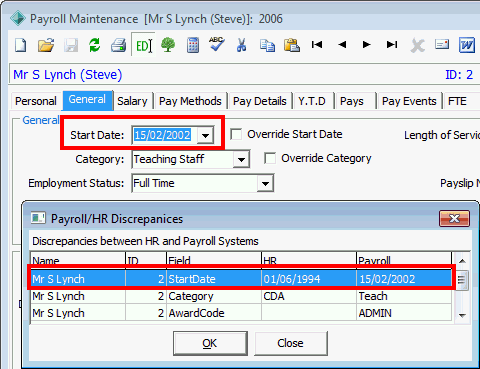Viewport: 480px width, 369px height.
Task: Close the Payroll/HR Discrepancies dialog with X
Action: pyautogui.click(x=454, y=218)
